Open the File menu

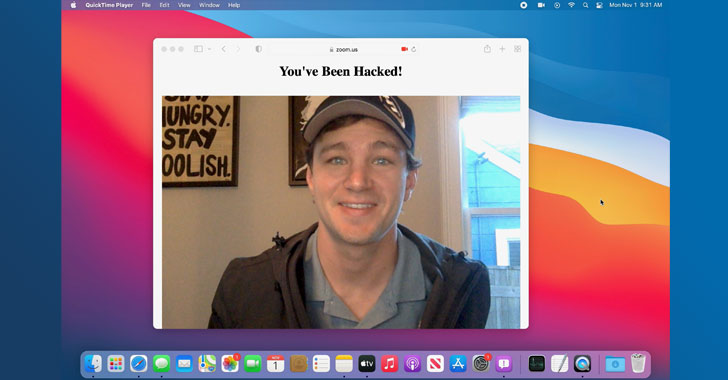pyautogui.click(x=146, y=5)
